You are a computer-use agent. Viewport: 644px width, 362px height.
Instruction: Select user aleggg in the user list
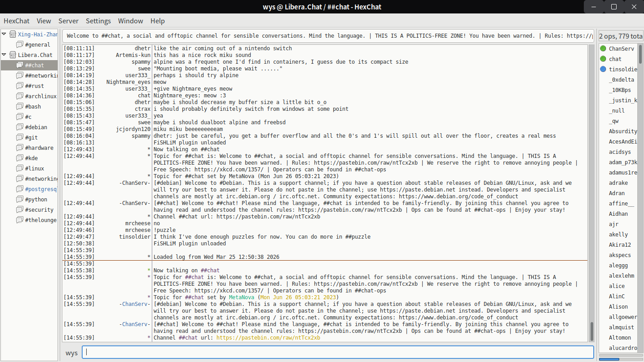(x=618, y=265)
